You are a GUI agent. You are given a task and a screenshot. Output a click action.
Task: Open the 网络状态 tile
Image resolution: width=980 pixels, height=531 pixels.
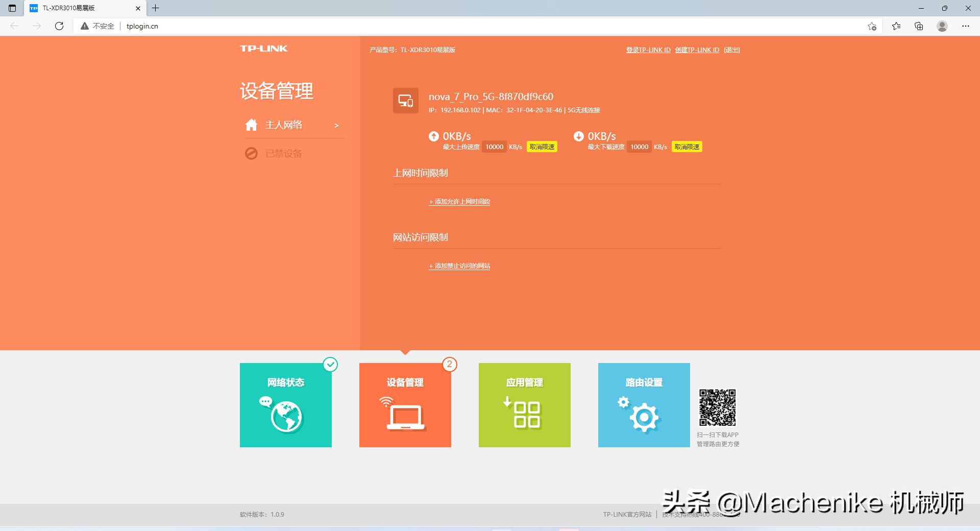point(286,405)
